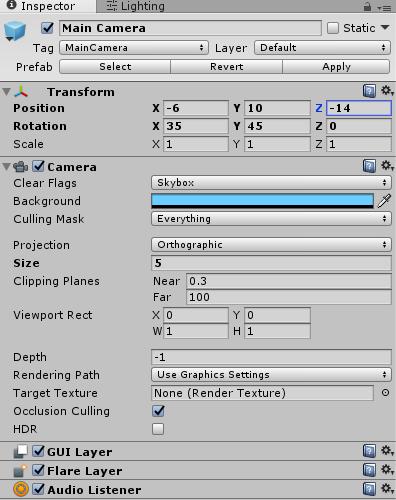Viewport: 396px width, 500px height.
Task: Switch to the Inspector tab
Action: [x=48, y=6]
